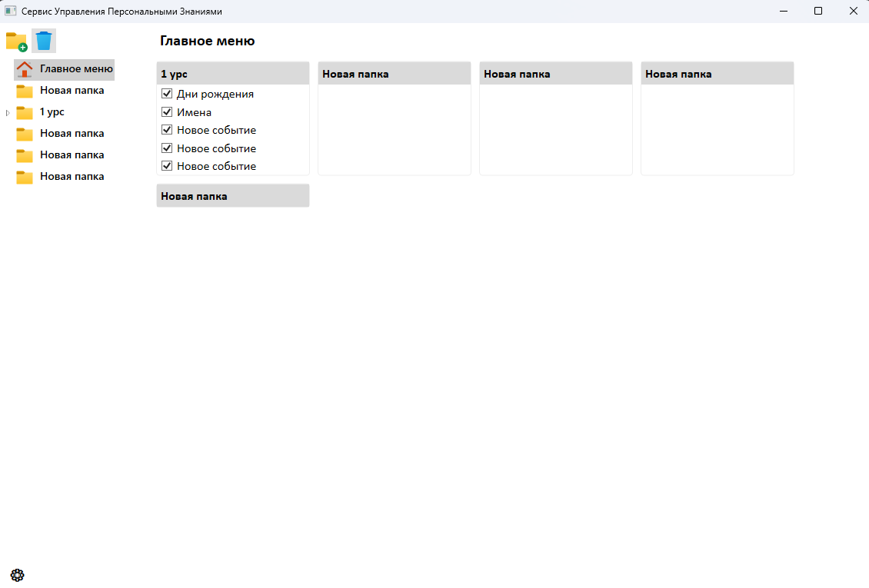Toggle the last Новое событие checkbox
Image resolution: width=869 pixels, height=588 pixels.
click(167, 165)
